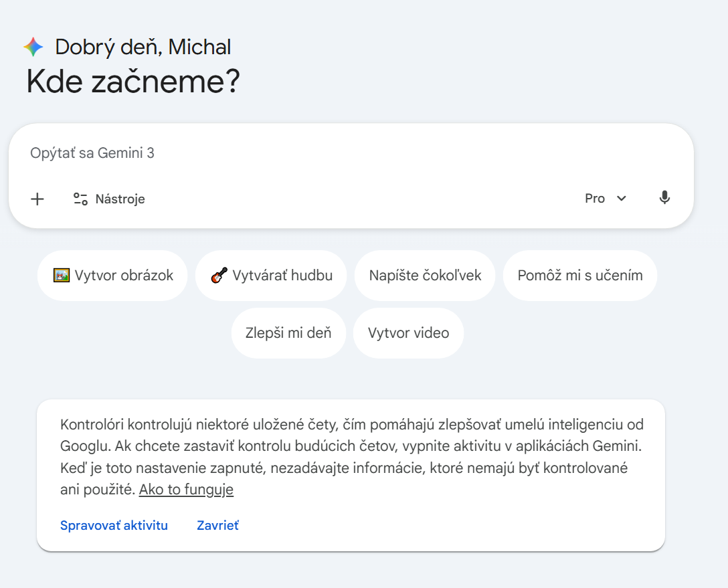Click the sliders icon beside Nástroje
728x588 pixels.
coord(80,199)
